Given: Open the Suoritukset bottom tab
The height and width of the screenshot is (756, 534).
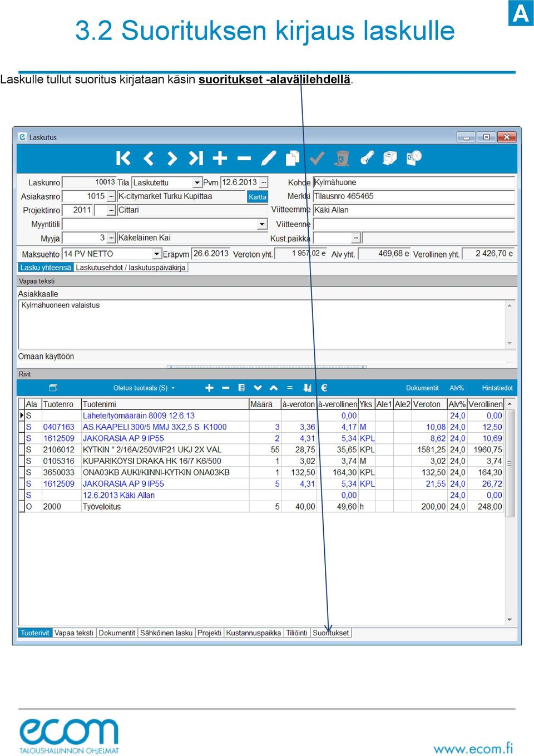Looking at the screenshot, I should [331, 633].
